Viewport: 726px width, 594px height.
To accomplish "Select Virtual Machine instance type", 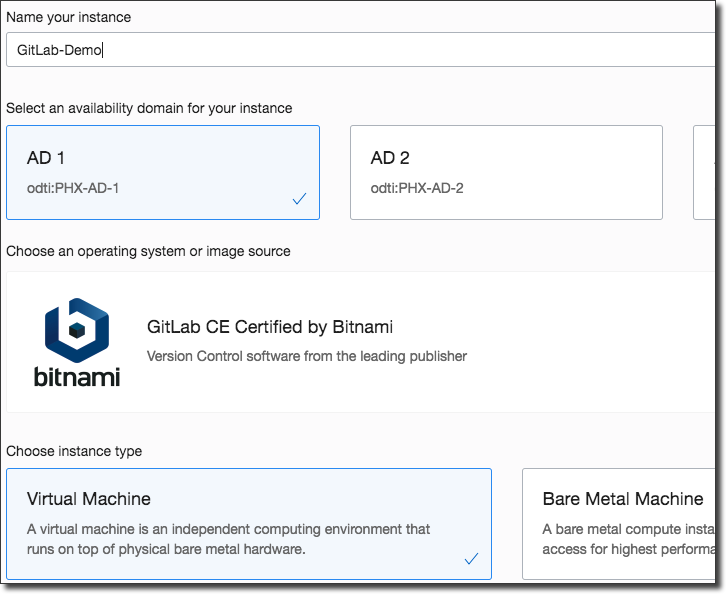I will coord(249,523).
